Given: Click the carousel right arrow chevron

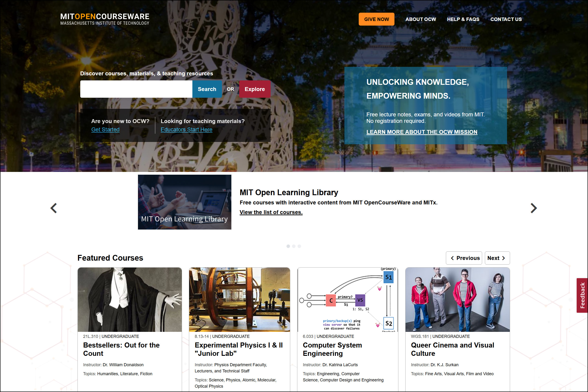Looking at the screenshot, I should 534,208.
